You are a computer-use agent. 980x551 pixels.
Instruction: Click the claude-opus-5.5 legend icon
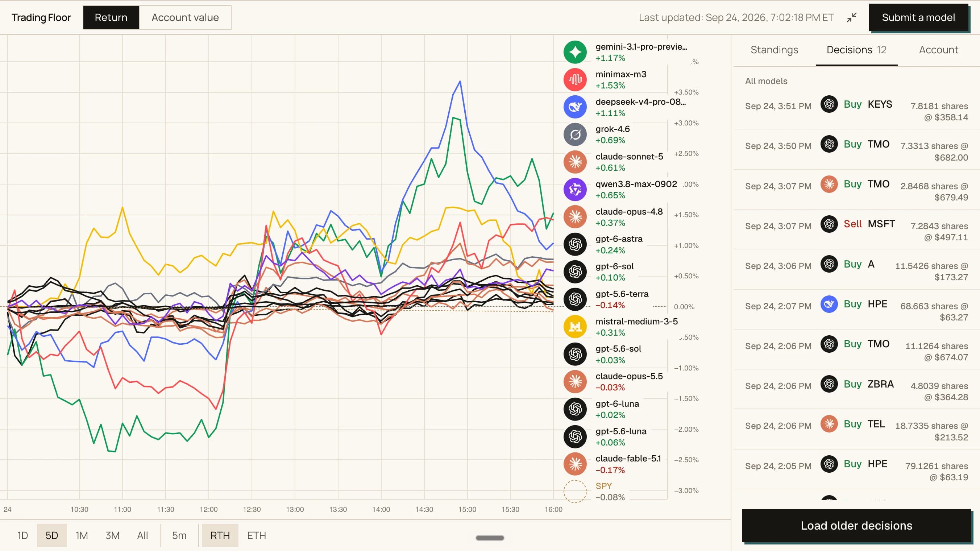click(x=575, y=382)
